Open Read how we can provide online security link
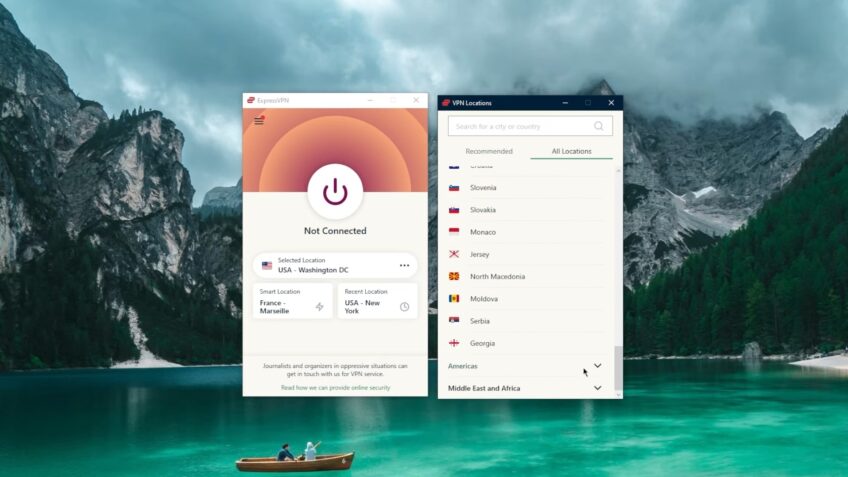The height and width of the screenshot is (477, 848). (335, 388)
